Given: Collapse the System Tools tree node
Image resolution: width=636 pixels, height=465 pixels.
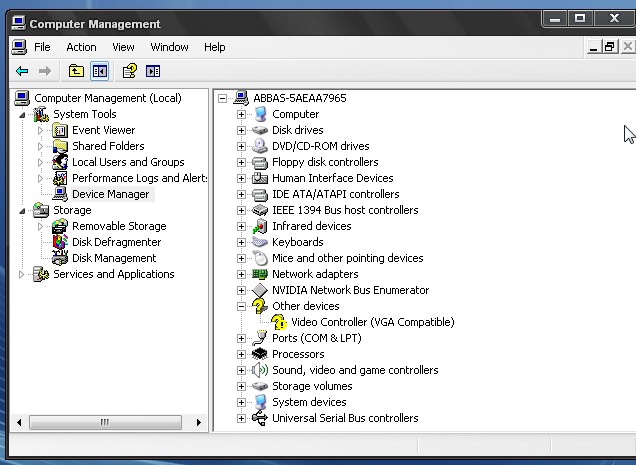Looking at the screenshot, I should pyautogui.click(x=22, y=115).
